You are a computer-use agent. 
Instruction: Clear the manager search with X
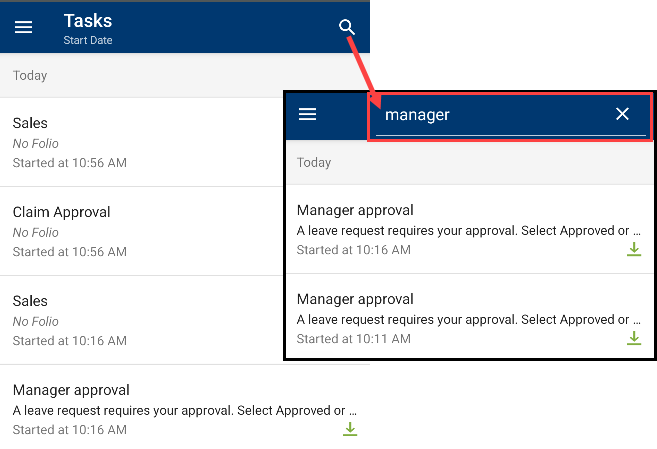[x=622, y=114]
